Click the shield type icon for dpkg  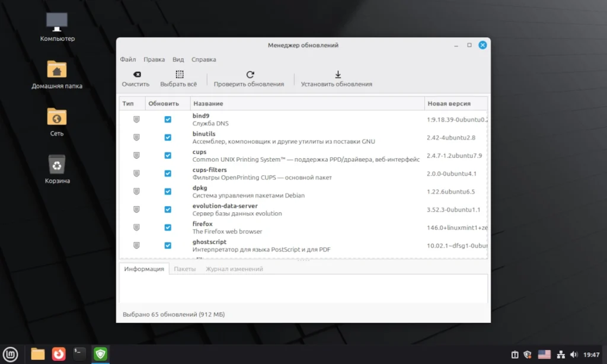click(136, 191)
